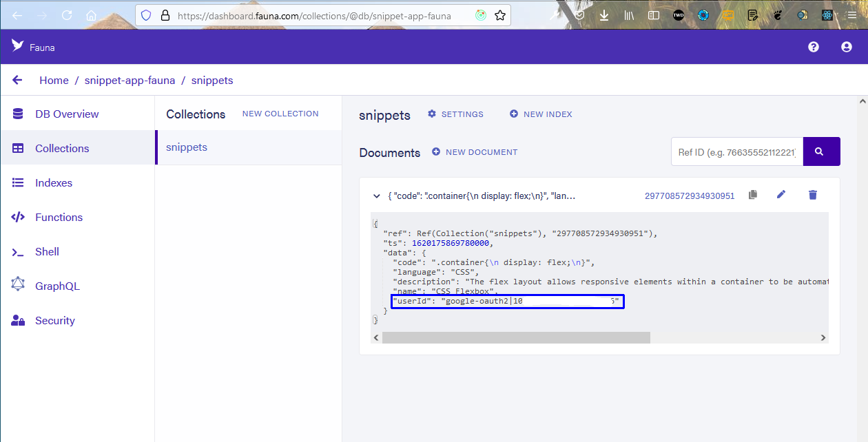Open the browser library icon
This screenshot has height=442, width=868.
coord(630,15)
